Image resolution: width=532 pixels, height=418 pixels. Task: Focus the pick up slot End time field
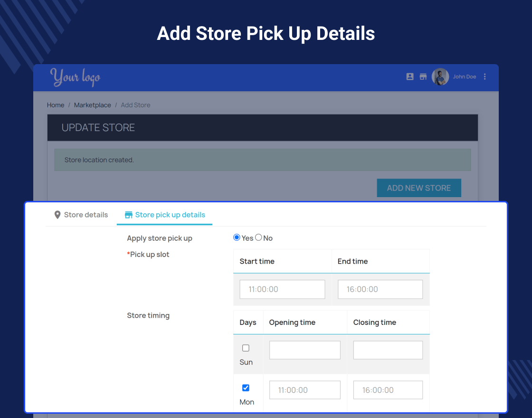(x=380, y=289)
